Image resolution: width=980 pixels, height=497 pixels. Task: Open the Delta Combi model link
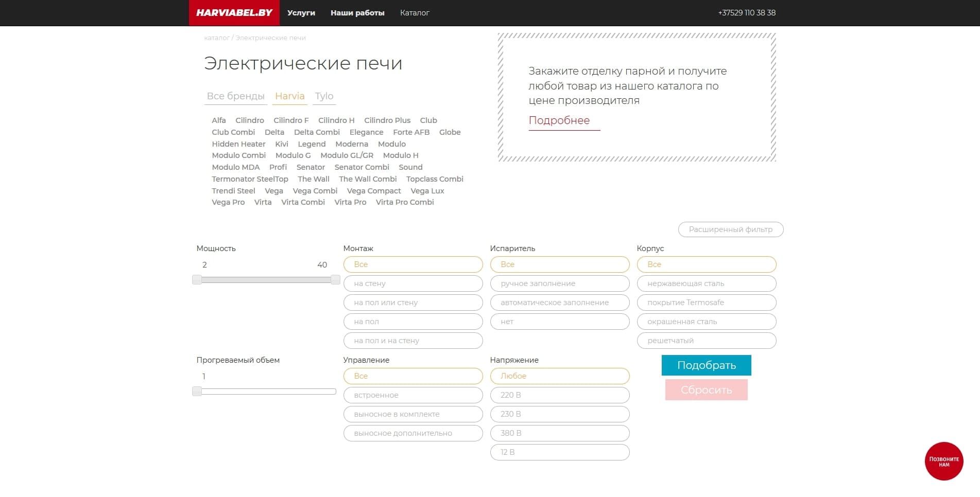[317, 132]
